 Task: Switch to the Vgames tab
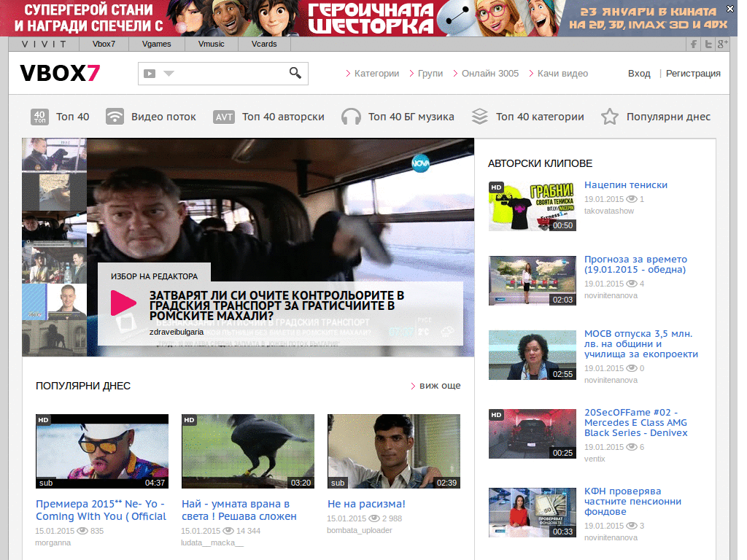pyautogui.click(x=156, y=44)
